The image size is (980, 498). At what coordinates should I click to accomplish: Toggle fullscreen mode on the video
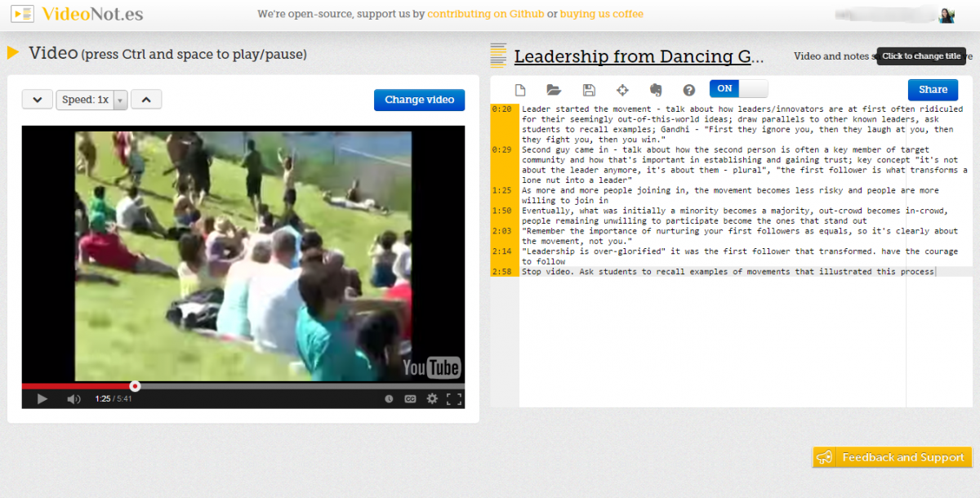(x=454, y=398)
